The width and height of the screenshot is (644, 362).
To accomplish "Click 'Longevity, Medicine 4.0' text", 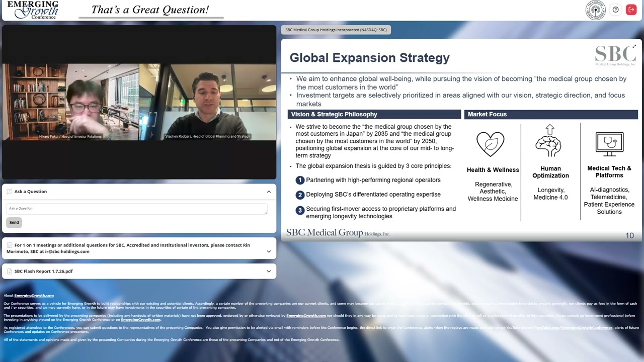I will pyautogui.click(x=551, y=194).
